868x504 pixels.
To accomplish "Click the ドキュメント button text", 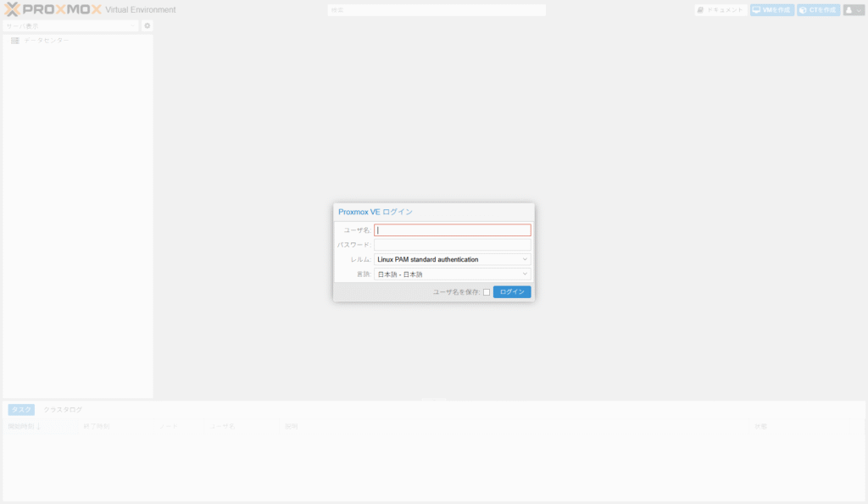I will 725,10.
